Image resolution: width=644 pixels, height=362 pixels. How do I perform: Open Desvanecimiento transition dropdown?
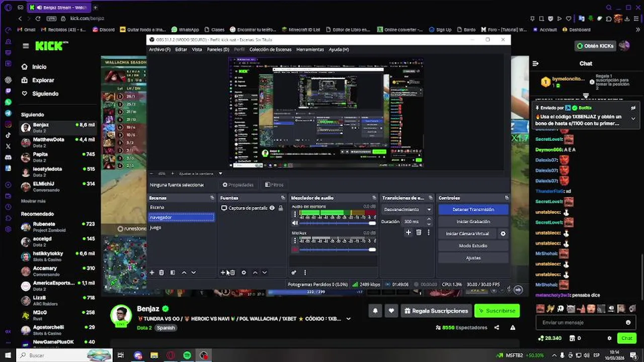(x=407, y=210)
